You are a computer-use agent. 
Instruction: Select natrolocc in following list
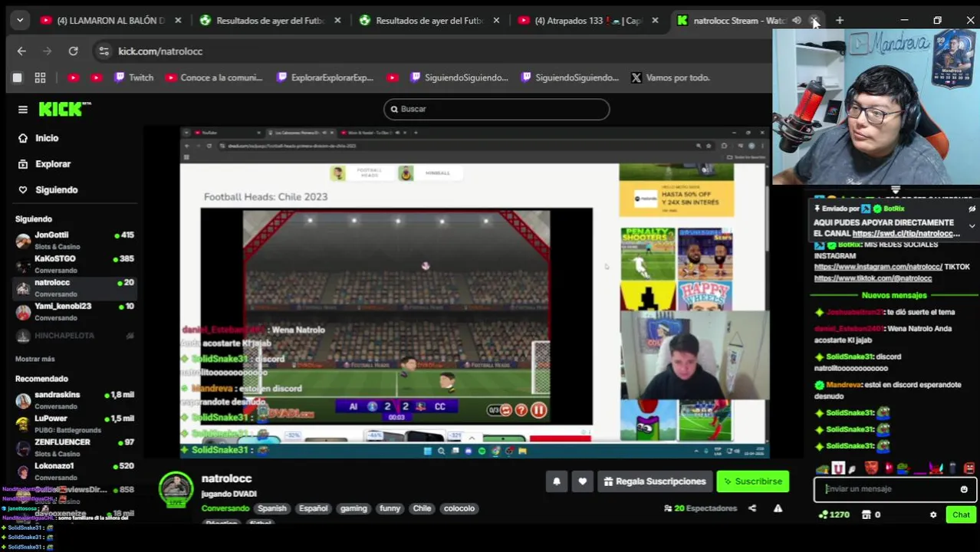point(74,288)
